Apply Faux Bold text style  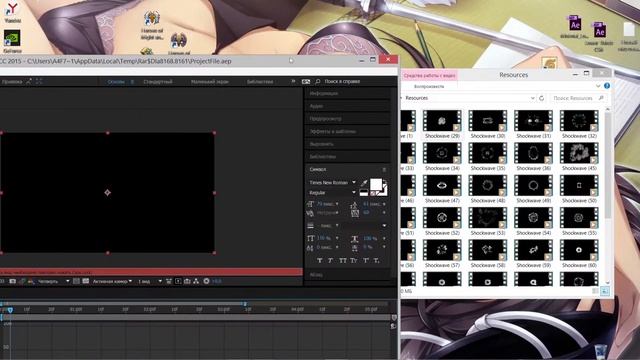click(x=320, y=260)
